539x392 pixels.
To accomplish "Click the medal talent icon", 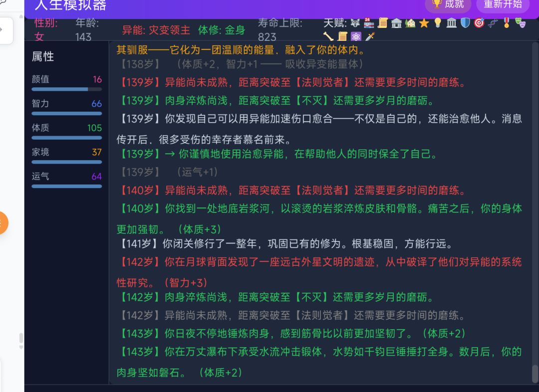I will coord(507,23).
